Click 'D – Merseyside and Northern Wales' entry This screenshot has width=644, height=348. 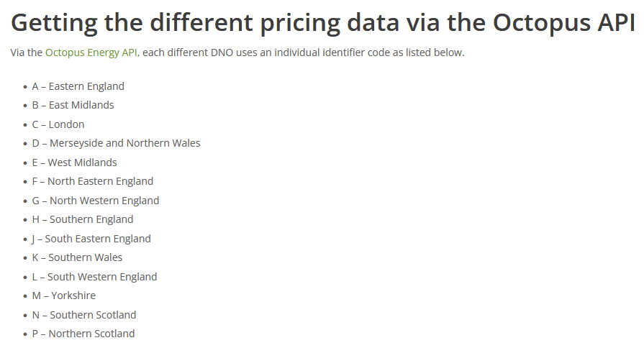click(x=117, y=143)
